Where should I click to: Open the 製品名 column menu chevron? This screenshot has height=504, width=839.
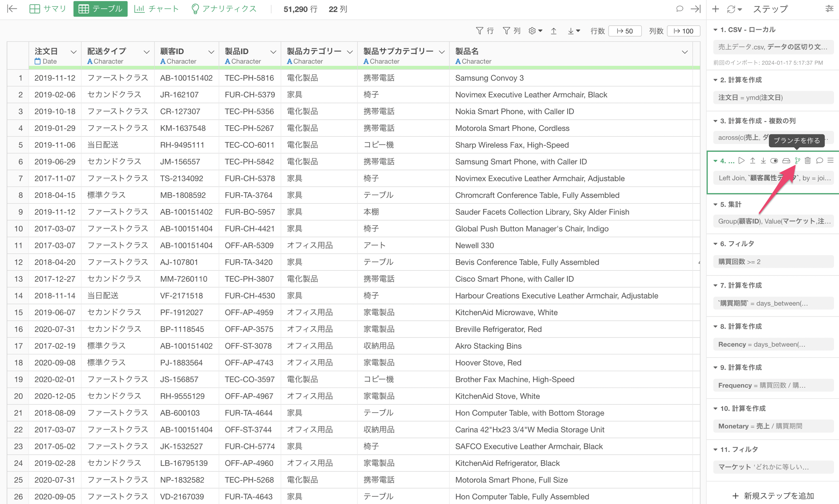tap(685, 52)
